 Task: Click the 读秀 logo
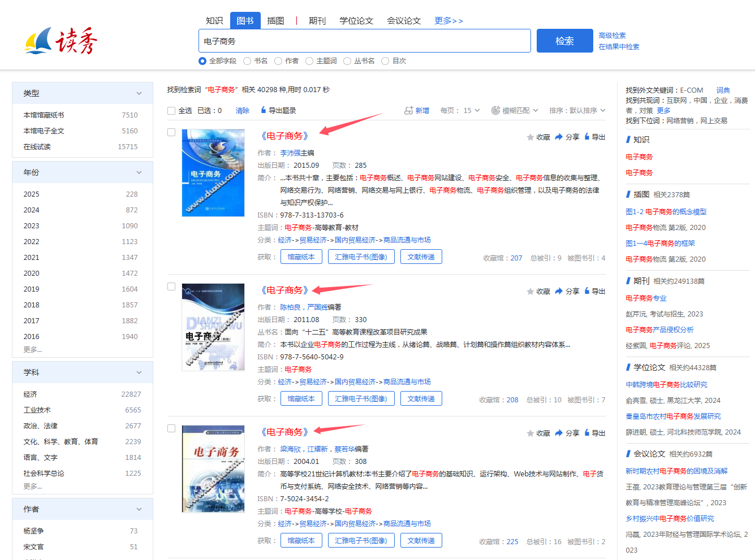coord(61,41)
